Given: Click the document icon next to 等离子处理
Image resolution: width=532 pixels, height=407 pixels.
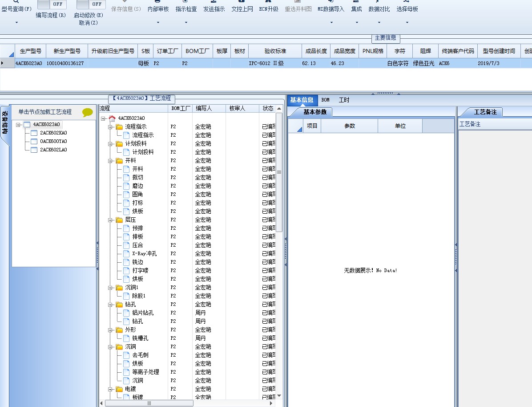Looking at the screenshot, I should coord(126,372).
